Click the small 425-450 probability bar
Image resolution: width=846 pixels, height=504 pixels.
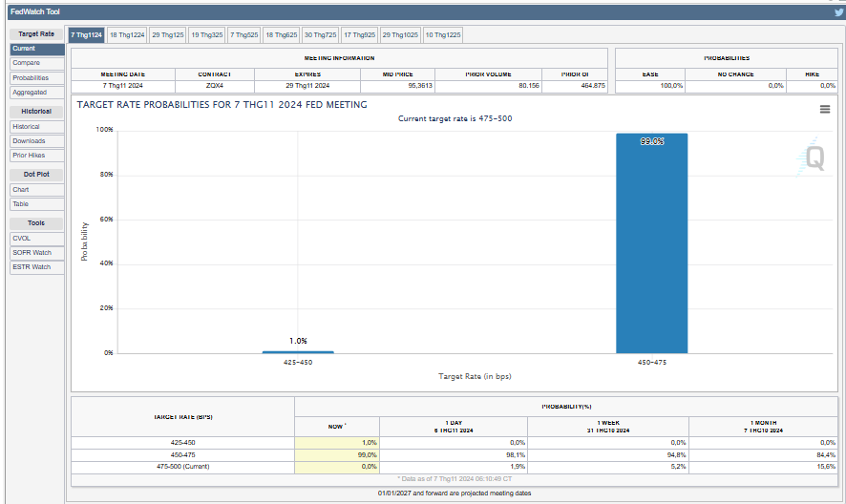pyautogui.click(x=298, y=352)
